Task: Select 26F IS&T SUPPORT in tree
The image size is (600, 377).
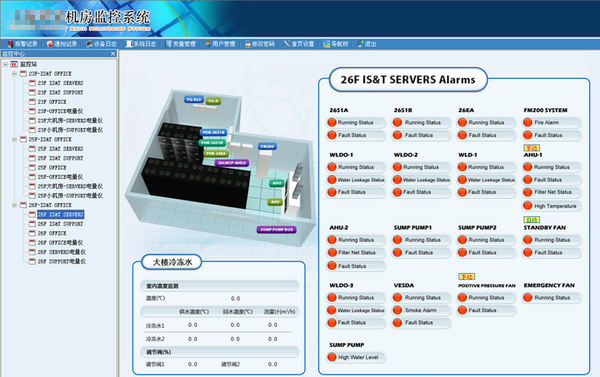Action: pos(60,224)
